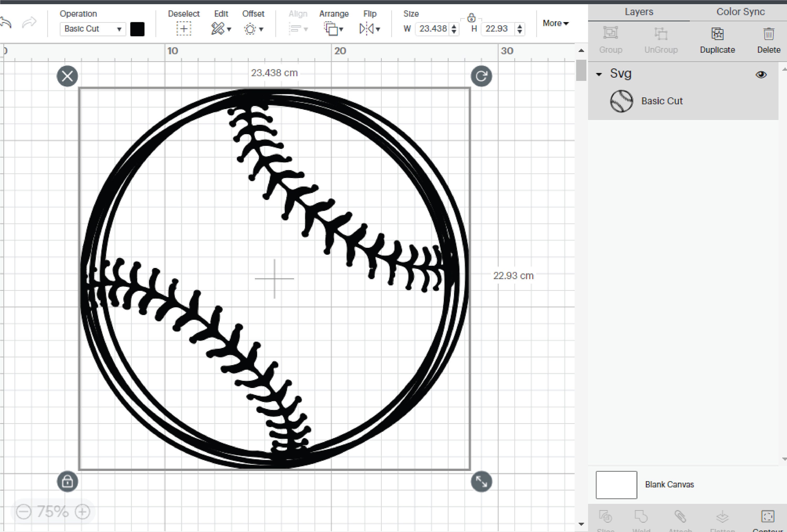Click the Blank Canvas layer entry
787x532 pixels.
pyautogui.click(x=668, y=485)
